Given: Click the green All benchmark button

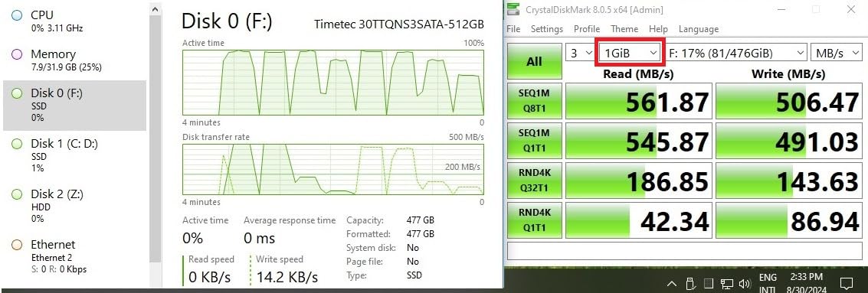Looking at the screenshot, I should (534, 61).
